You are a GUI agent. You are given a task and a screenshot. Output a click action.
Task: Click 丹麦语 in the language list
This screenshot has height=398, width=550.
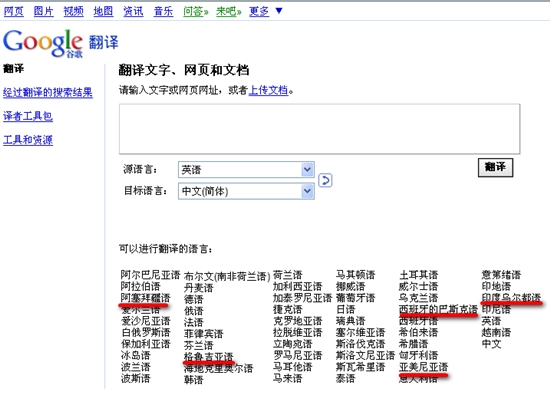[199, 288]
